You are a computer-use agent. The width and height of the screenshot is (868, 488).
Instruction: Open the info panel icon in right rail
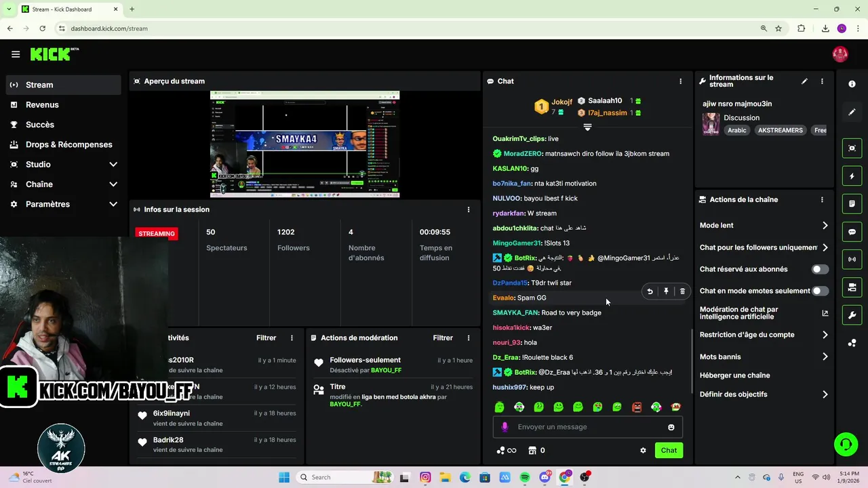(852, 84)
